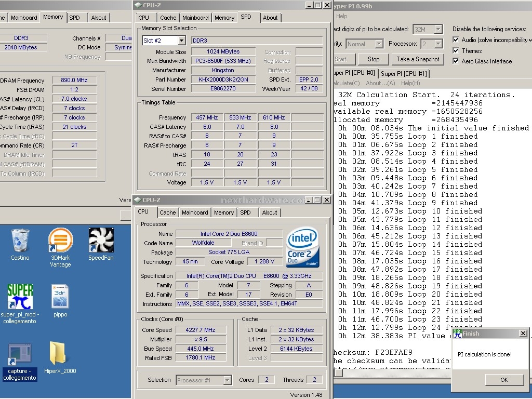
Task: Click the Start button in Super PI
Action: pos(344,59)
